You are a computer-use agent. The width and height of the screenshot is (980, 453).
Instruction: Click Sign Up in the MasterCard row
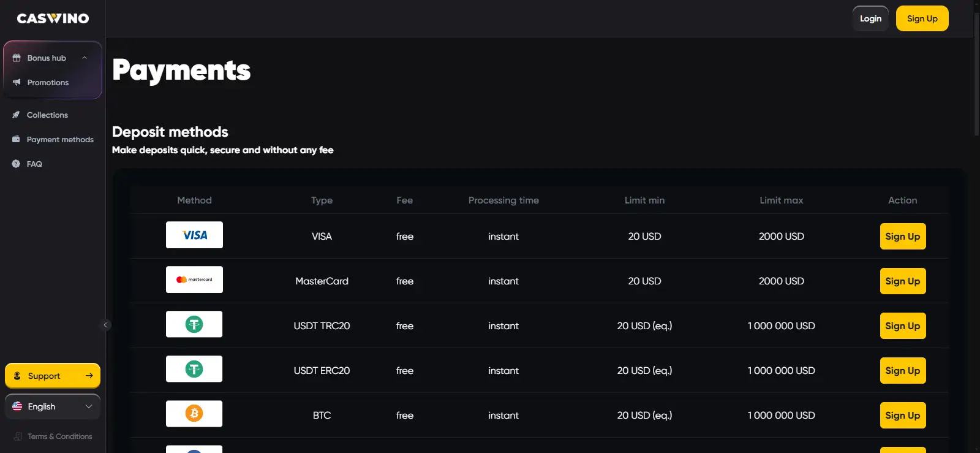[x=903, y=281]
